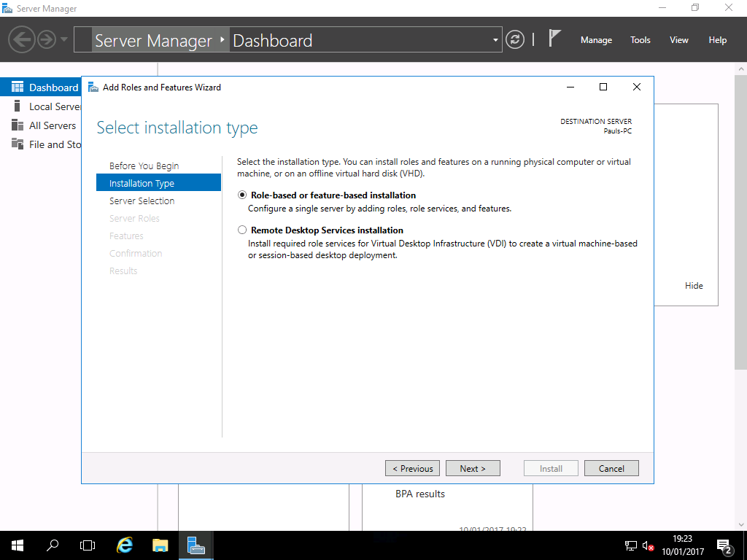
Task: Launch Internet Explorer from the taskbar
Action: [124, 545]
